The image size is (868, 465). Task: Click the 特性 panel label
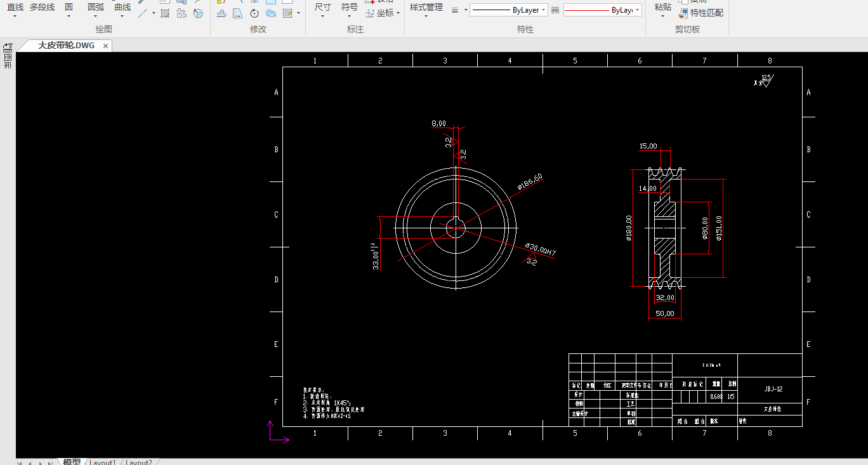[x=525, y=29]
